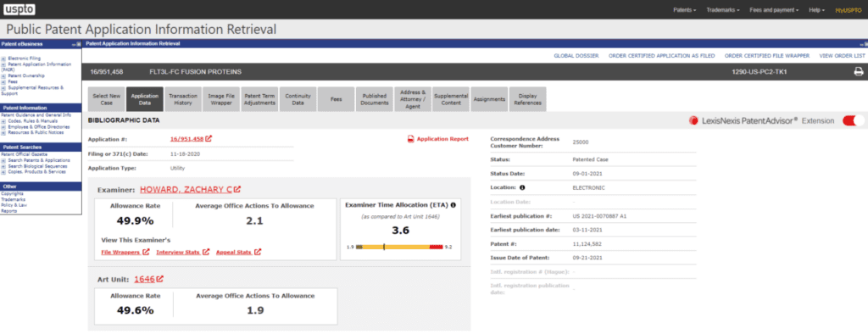Image resolution: width=868 pixels, height=334 pixels.
Task: Click the ETA range bar marker
Action: (x=384, y=247)
